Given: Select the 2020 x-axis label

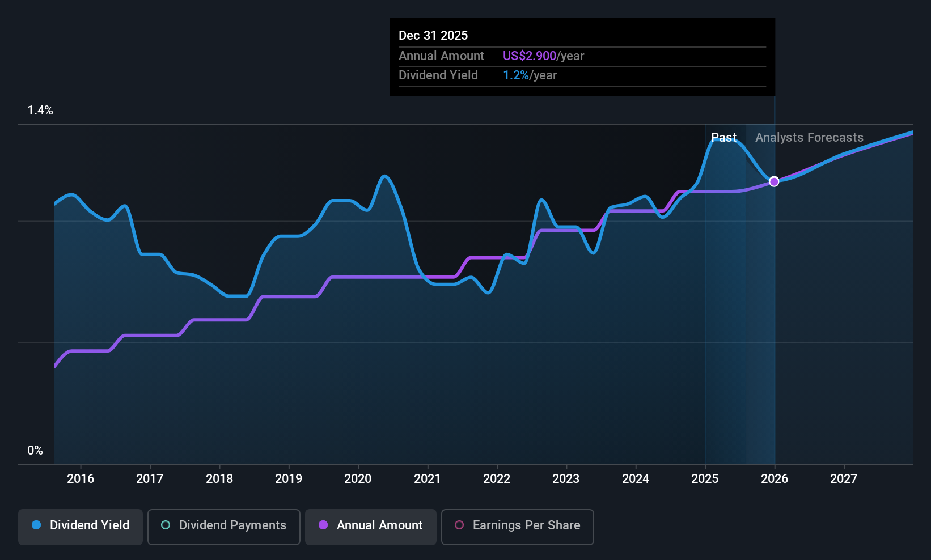Looking at the screenshot, I should 358,478.
